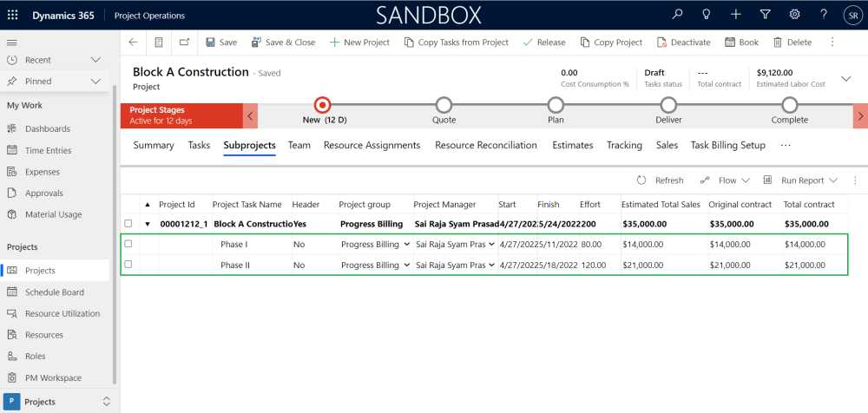Open the Run Report dropdown

[x=800, y=180]
